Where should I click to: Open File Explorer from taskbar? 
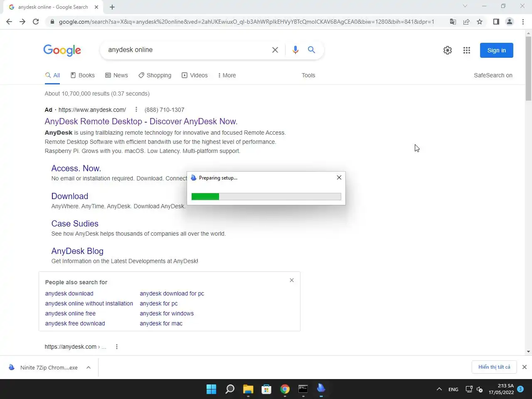248,389
